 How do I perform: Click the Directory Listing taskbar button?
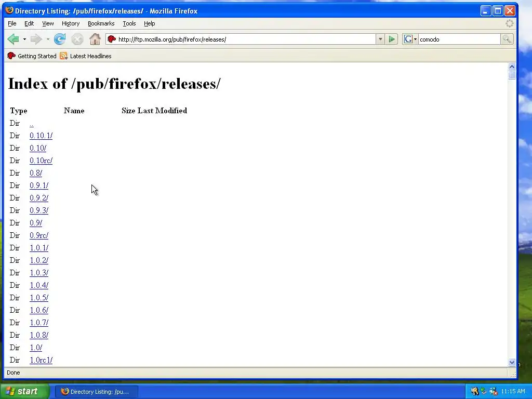point(96,392)
